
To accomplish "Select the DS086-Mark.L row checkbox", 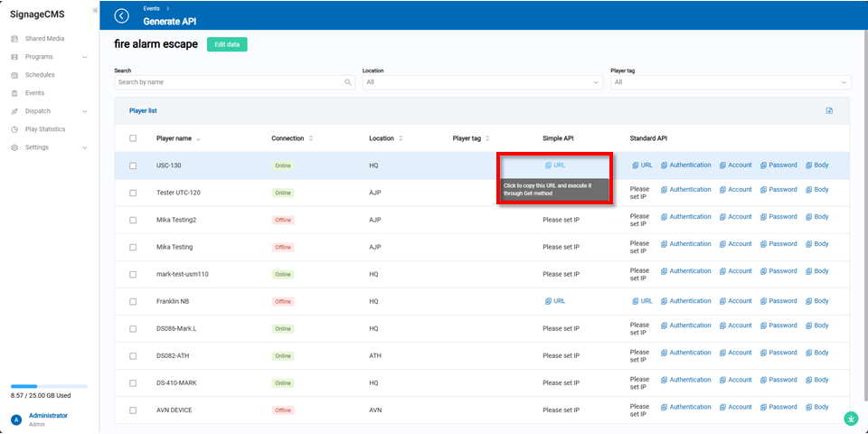I will point(133,328).
